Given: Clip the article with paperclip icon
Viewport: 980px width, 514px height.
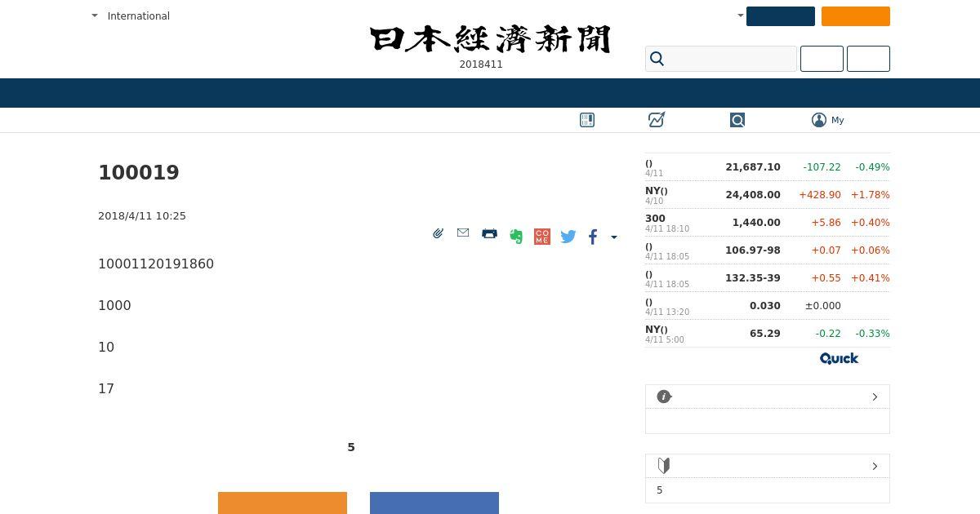Looking at the screenshot, I should pyautogui.click(x=439, y=233).
